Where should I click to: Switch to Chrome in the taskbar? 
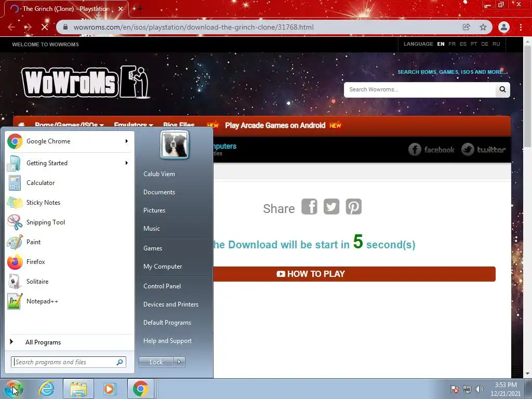[x=140, y=389]
